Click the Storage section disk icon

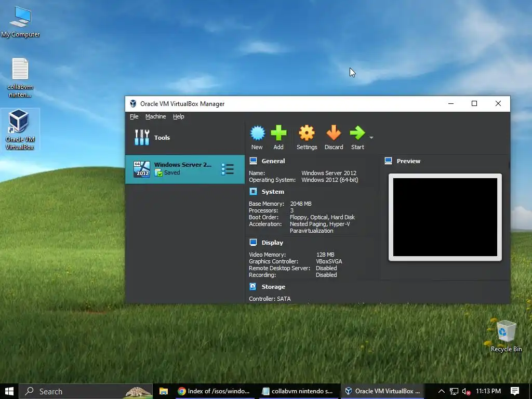[x=253, y=286]
